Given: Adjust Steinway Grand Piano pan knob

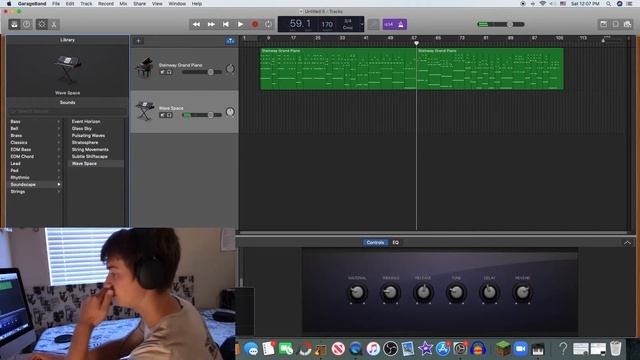Looking at the screenshot, I should pyautogui.click(x=230, y=69).
